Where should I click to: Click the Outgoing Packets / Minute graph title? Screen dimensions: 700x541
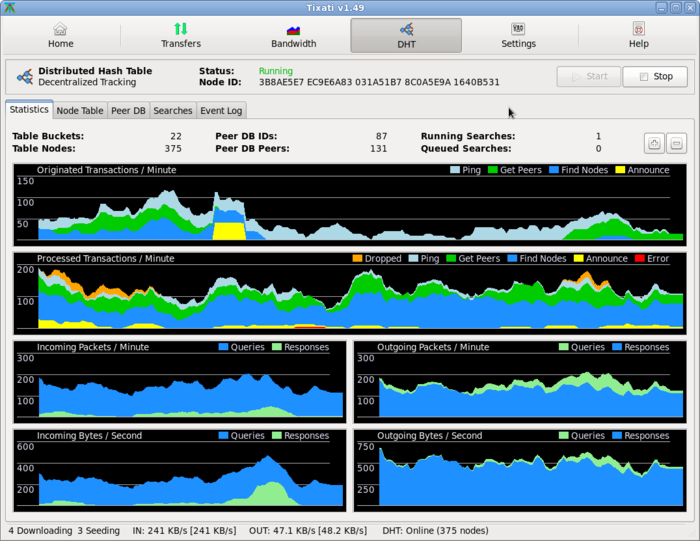(433, 347)
